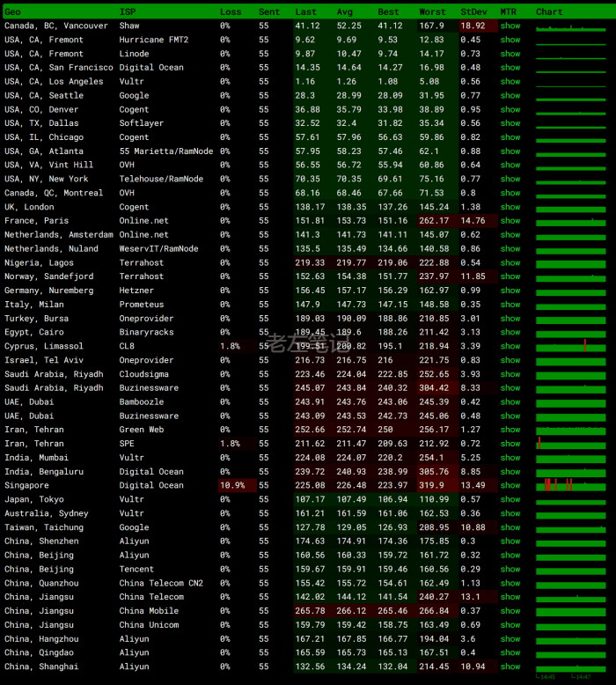This screenshot has width=616, height=685.
Task: Show MTR for Chicago Cogent row
Action: (x=510, y=137)
